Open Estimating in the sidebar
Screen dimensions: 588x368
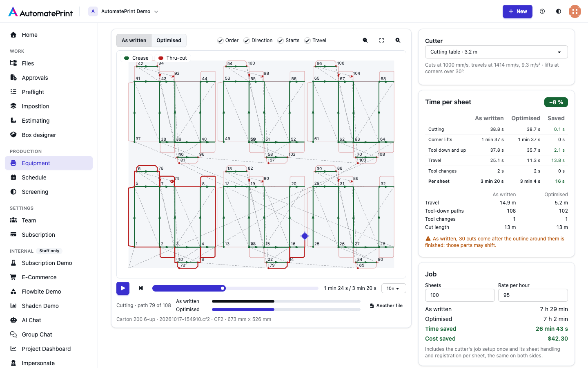click(49, 121)
